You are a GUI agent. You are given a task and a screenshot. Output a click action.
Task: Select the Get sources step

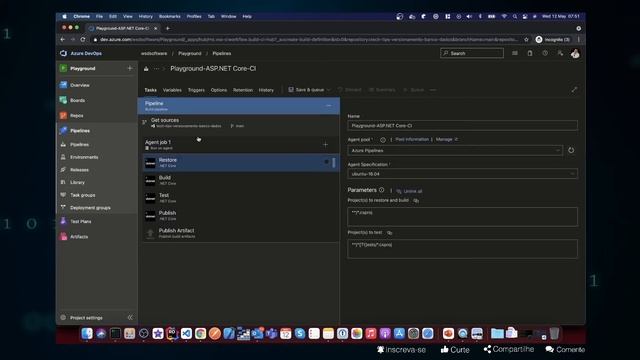[238, 122]
